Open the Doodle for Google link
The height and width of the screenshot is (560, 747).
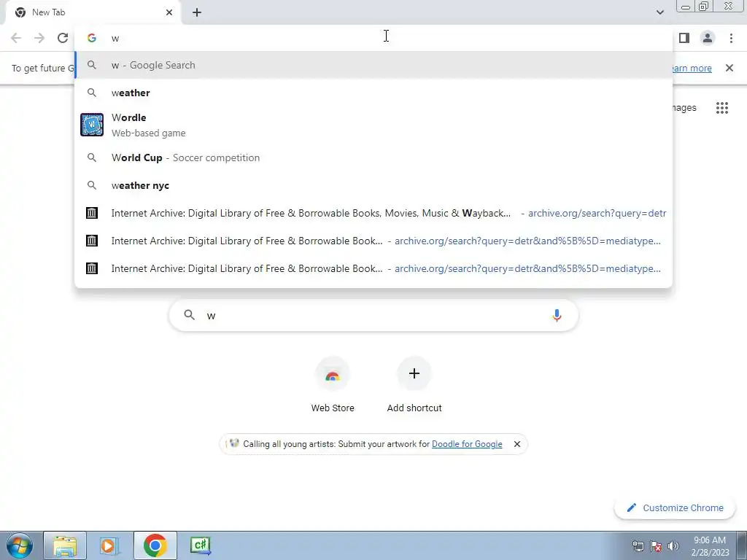[467, 444]
